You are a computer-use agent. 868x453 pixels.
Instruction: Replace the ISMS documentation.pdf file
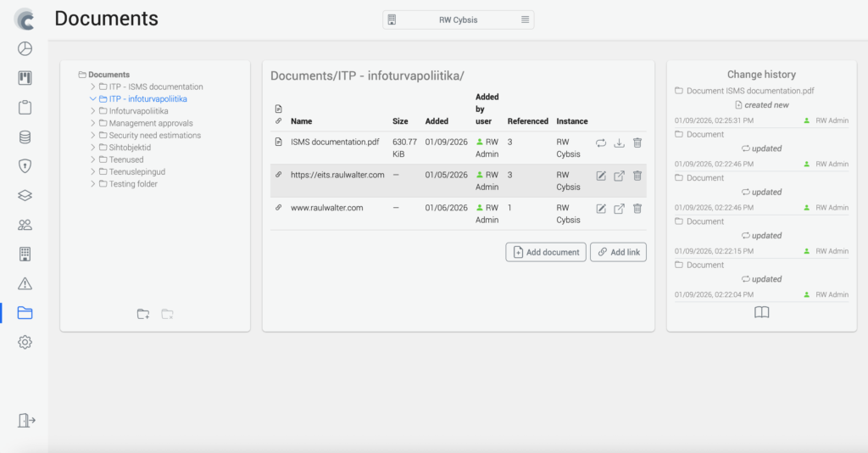pos(601,143)
